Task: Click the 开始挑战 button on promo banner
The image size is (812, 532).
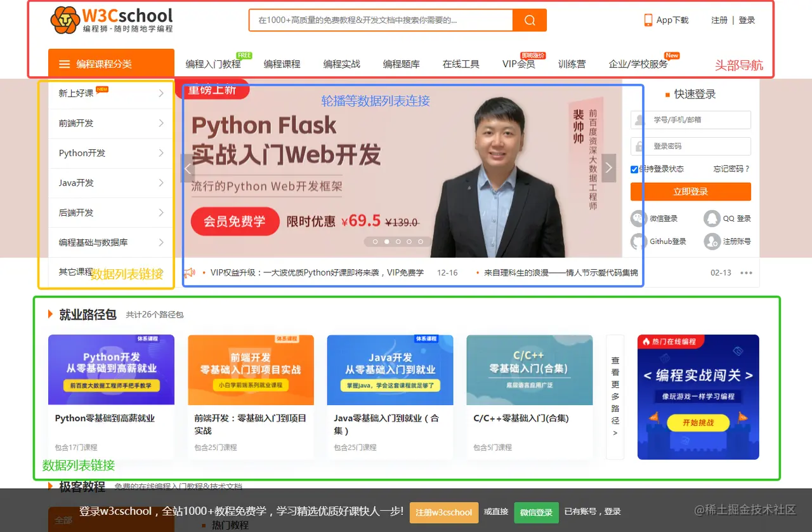Action: pos(698,422)
